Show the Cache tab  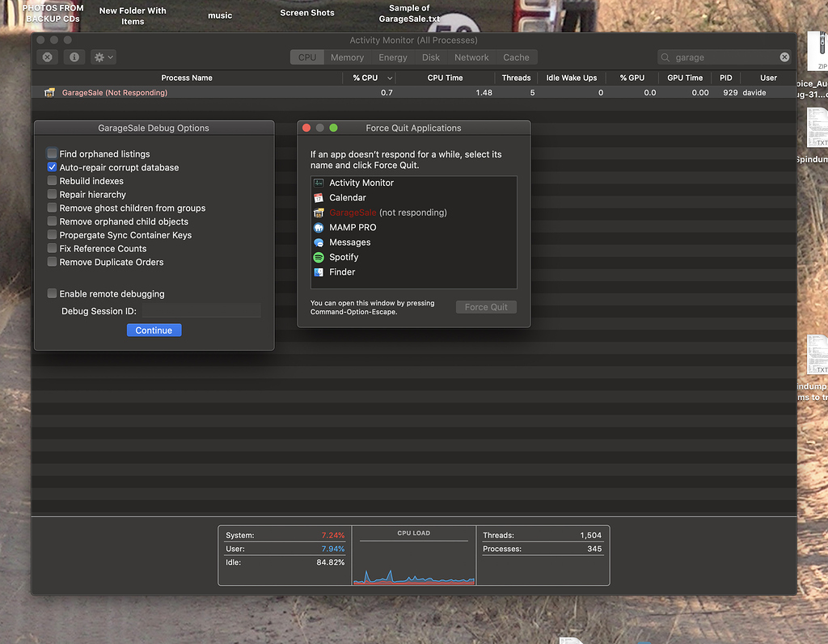click(x=516, y=57)
